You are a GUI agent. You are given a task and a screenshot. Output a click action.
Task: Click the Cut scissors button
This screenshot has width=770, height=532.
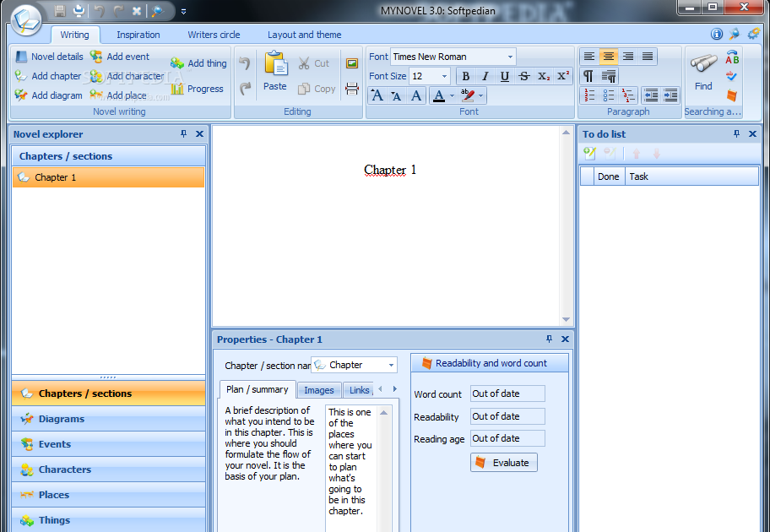(313, 63)
